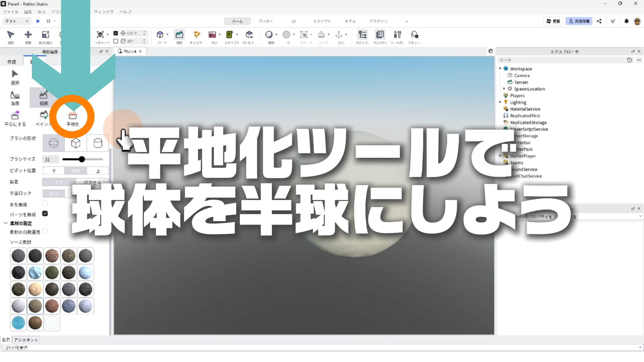The image size is (644, 362).
Task: Expand the Lighting tree node
Action: (500, 102)
